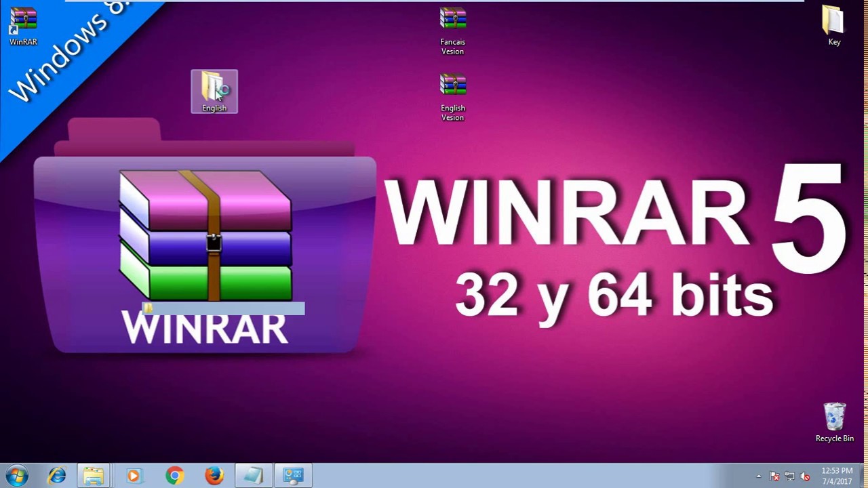Select the English folder on desktop

[x=214, y=91]
